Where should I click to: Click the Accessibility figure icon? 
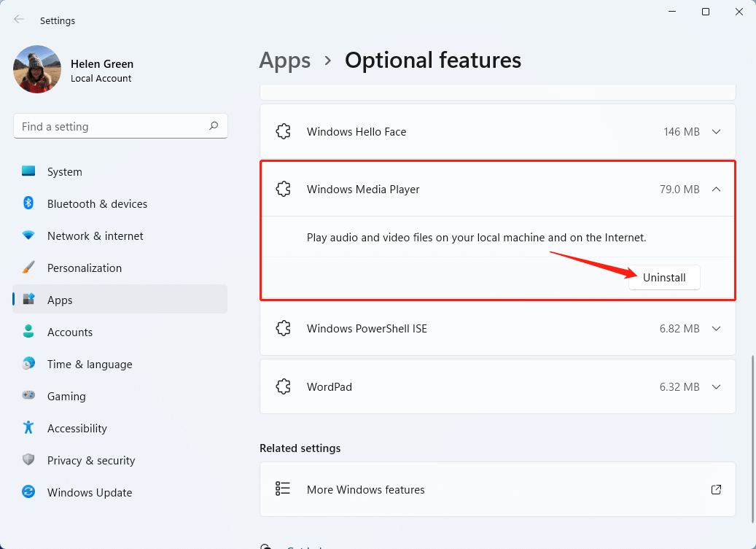pos(28,427)
